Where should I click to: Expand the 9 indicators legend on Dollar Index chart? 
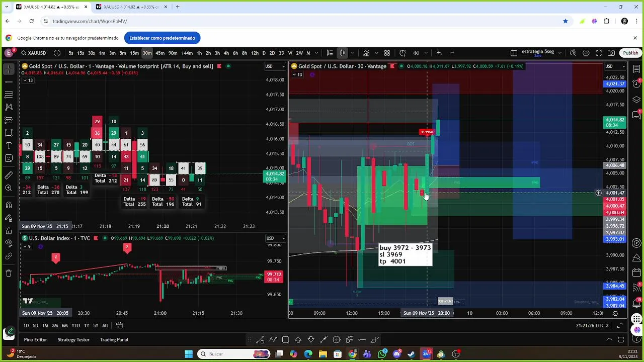(27, 246)
